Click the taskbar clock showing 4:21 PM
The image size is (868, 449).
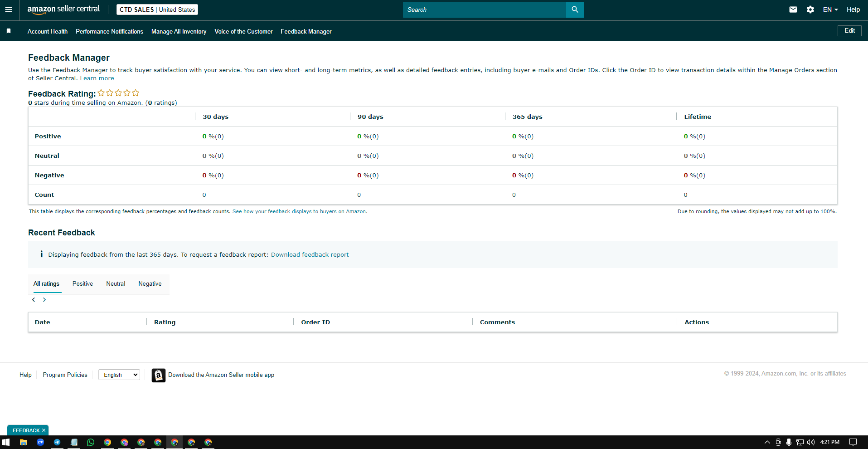pos(830,442)
